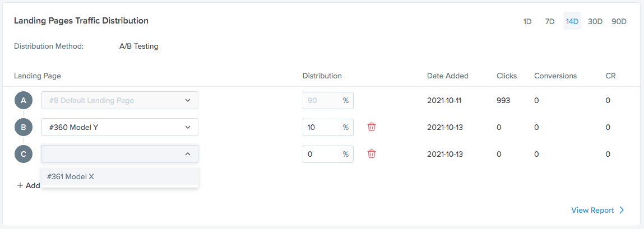Click the B variant circle badge

[24, 127]
